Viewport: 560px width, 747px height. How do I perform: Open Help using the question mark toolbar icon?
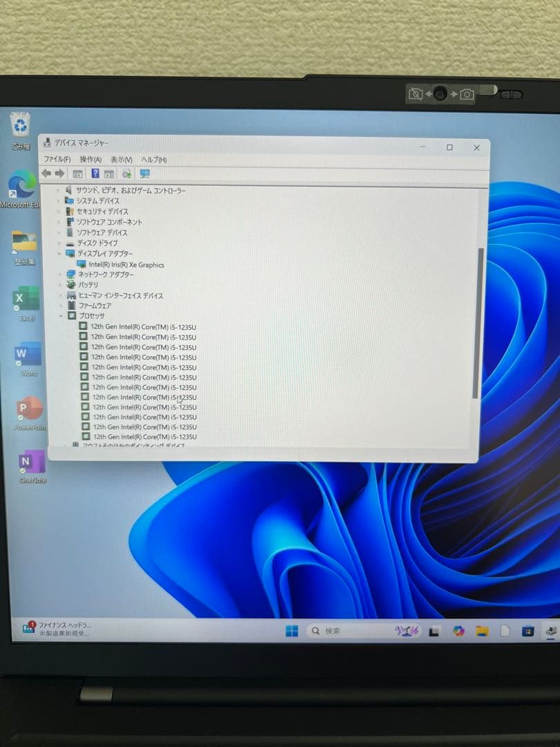[95, 173]
